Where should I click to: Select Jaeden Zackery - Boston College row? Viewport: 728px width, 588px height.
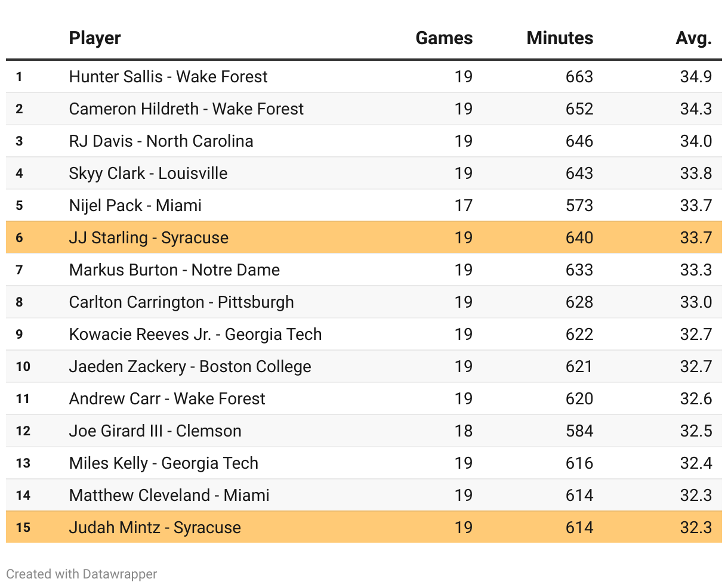click(x=190, y=366)
